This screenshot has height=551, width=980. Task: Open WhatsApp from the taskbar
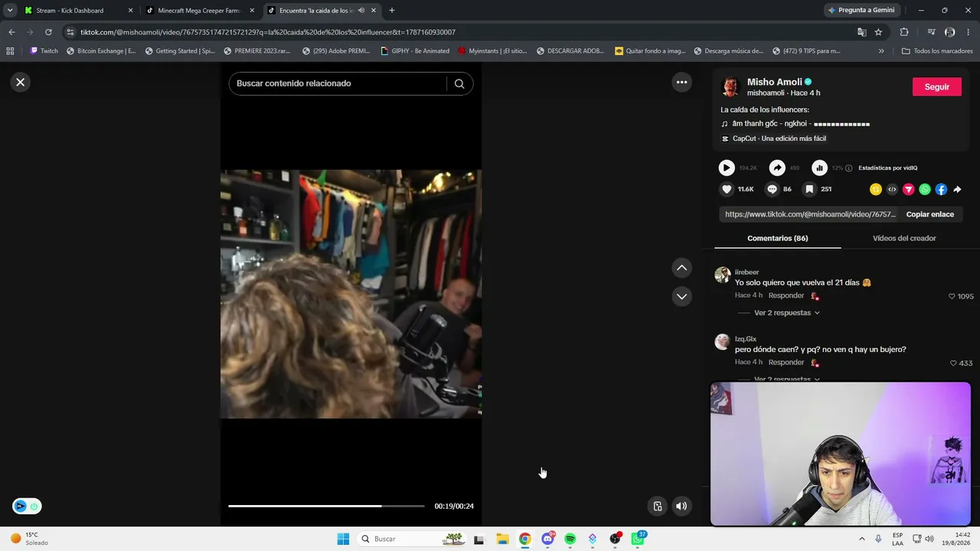[x=638, y=539]
